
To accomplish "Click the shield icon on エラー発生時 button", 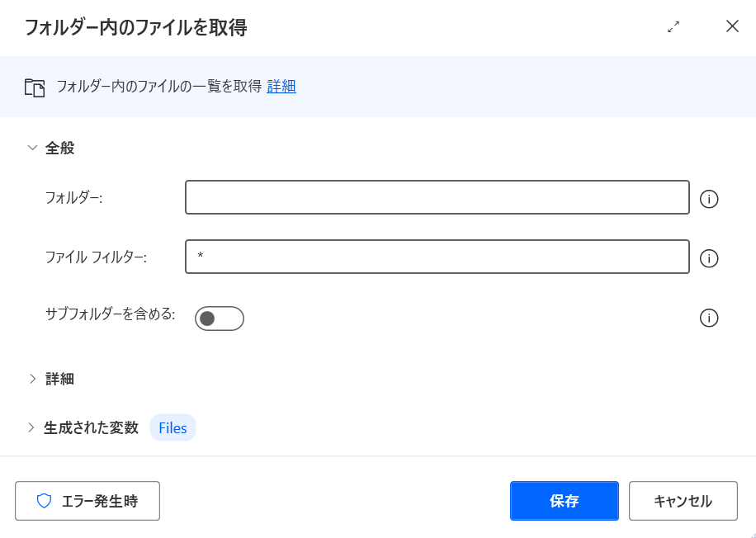I will point(44,501).
